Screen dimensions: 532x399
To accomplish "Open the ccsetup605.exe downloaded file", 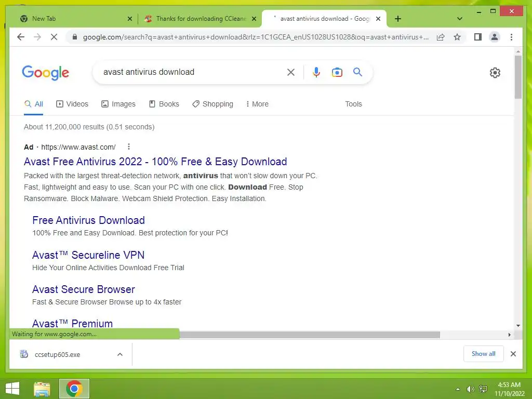I will (57, 354).
